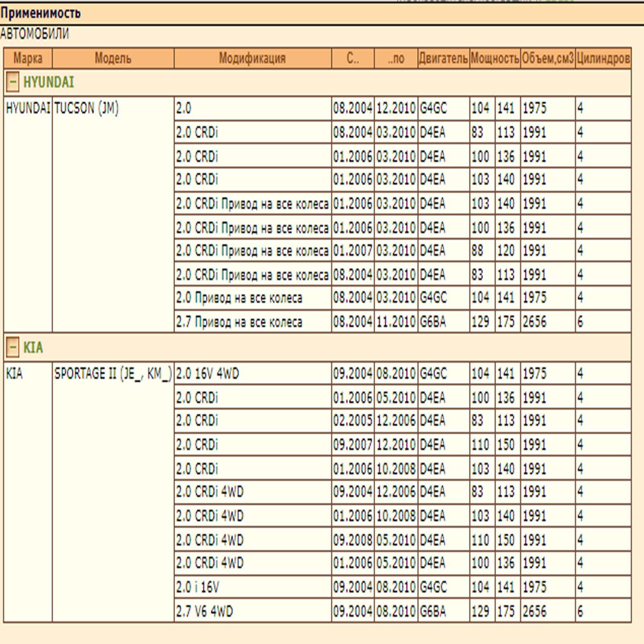The width and height of the screenshot is (644, 644).
Task: Click the Мощность column header
Action: point(495,58)
